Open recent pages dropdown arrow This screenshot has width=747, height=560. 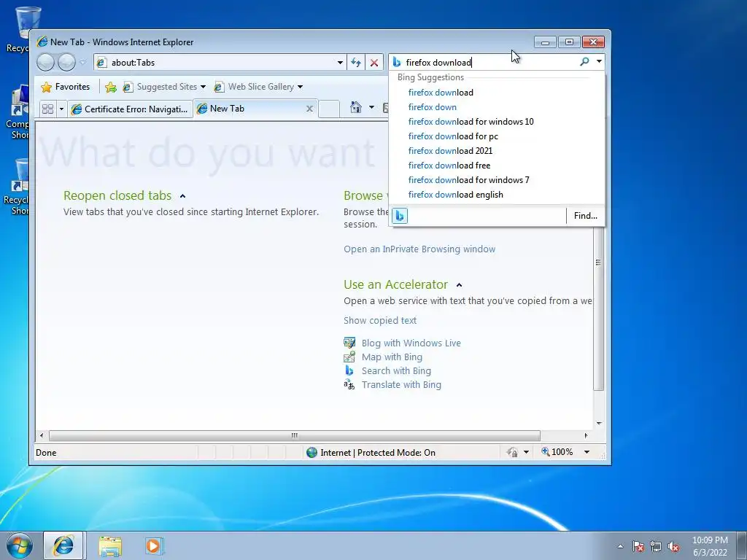pyautogui.click(x=82, y=63)
